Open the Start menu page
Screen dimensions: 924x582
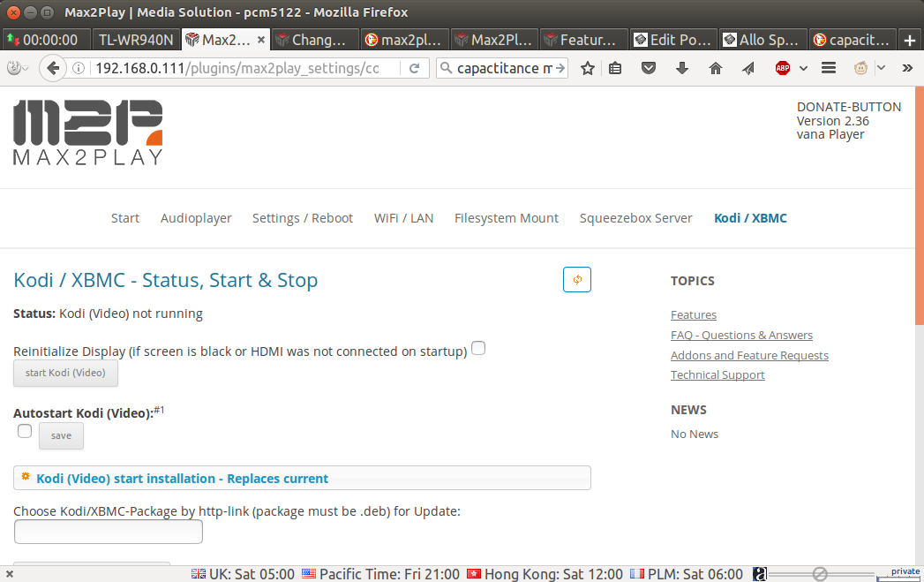[125, 218]
